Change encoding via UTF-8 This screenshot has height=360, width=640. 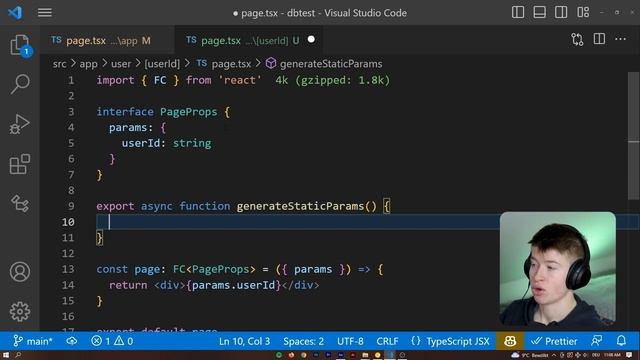coord(350,341)
